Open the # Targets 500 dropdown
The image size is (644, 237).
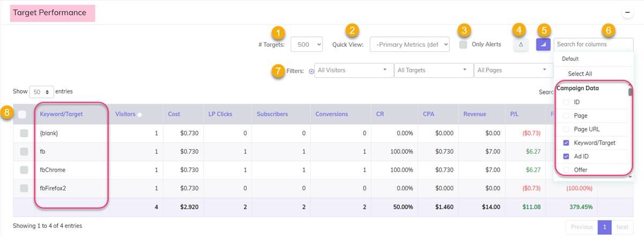[x=307, y=45]
